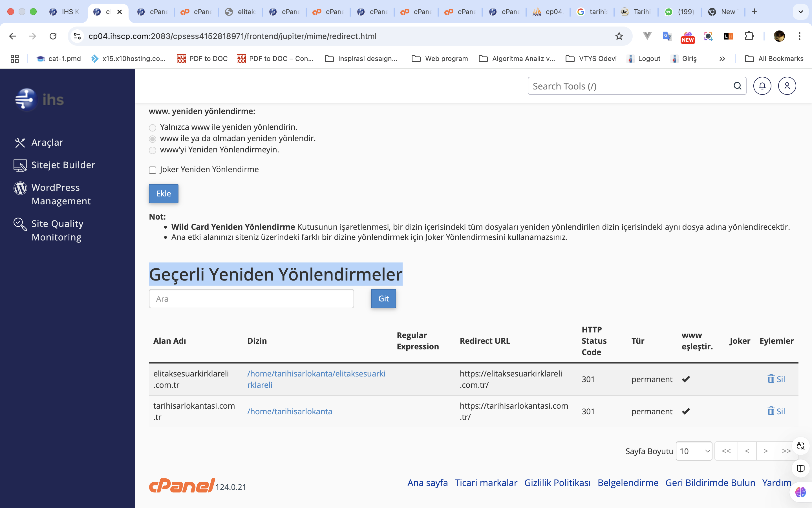Click trash Sil for elitaksesuarkirklareli row
Viewport: 812px width, 508px height.
(776, 379)
